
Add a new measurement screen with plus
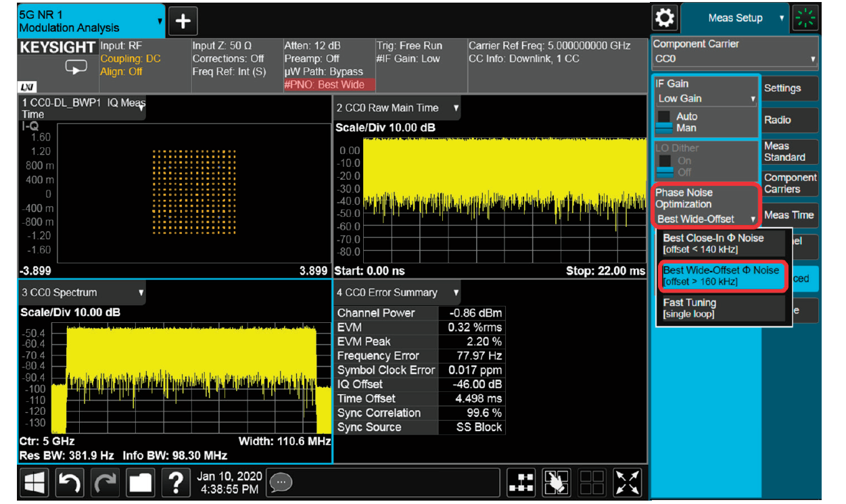coord(183,22)
